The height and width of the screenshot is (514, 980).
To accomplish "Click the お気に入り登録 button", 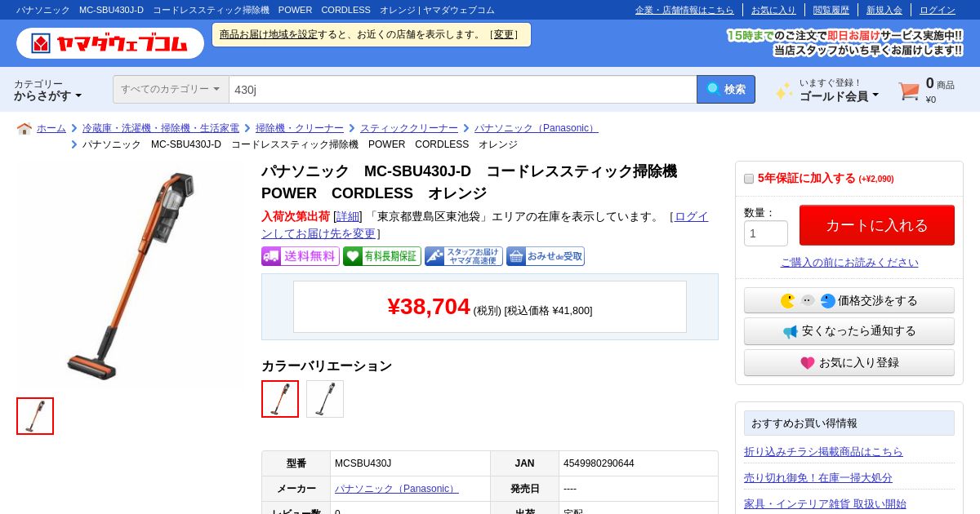I will click(x=849, y=362).
